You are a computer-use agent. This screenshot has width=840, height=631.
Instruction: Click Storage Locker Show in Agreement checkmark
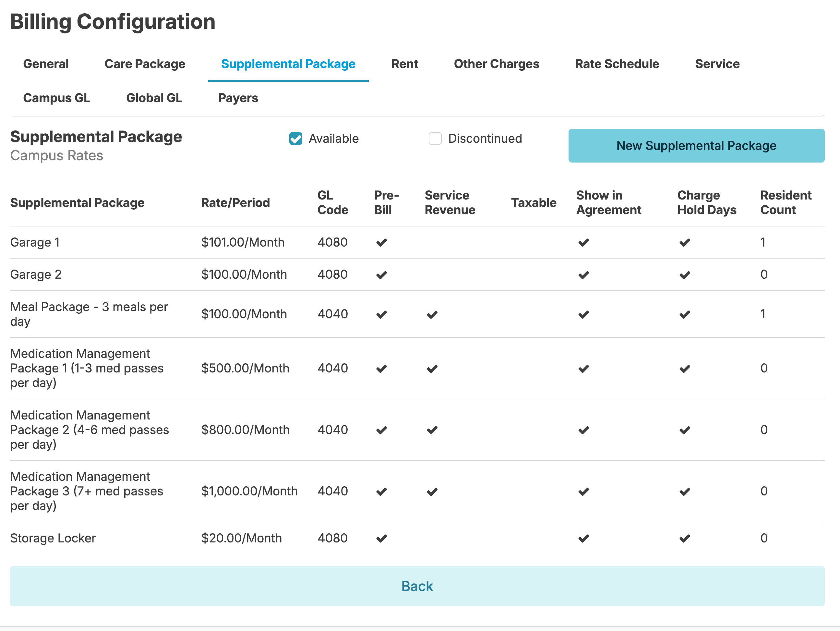(x=583, y=538)
